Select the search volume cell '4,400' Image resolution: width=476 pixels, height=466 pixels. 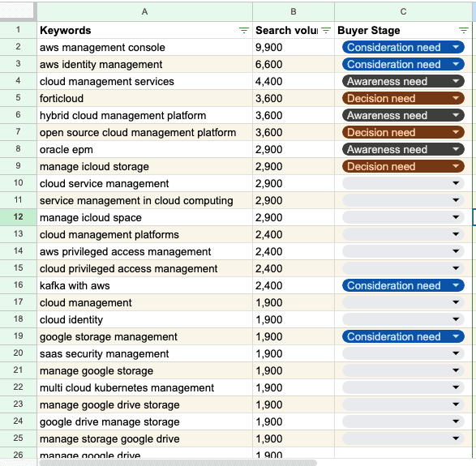click(294, 81)
